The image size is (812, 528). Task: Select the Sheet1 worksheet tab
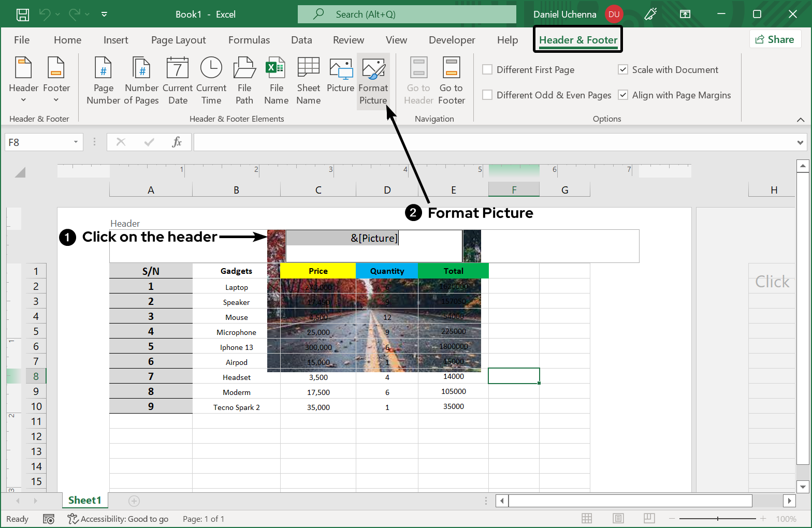84,500
